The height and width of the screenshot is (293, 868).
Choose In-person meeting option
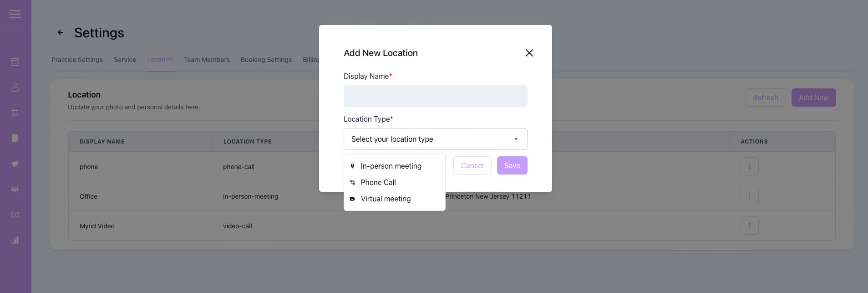coord(391,166)
